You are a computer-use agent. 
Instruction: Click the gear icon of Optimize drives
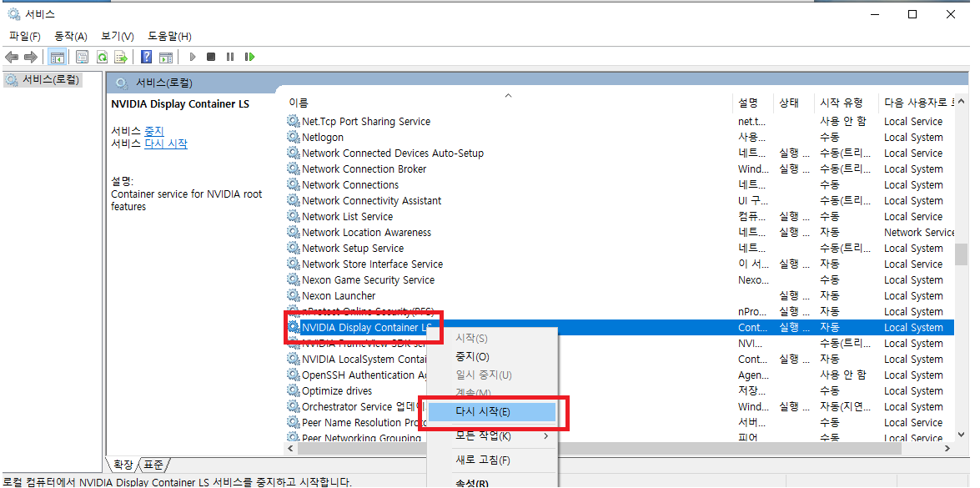(x=293, y=391)
